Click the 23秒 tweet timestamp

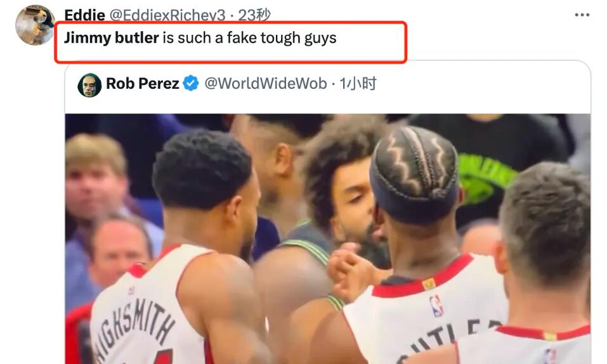(254, 15)
